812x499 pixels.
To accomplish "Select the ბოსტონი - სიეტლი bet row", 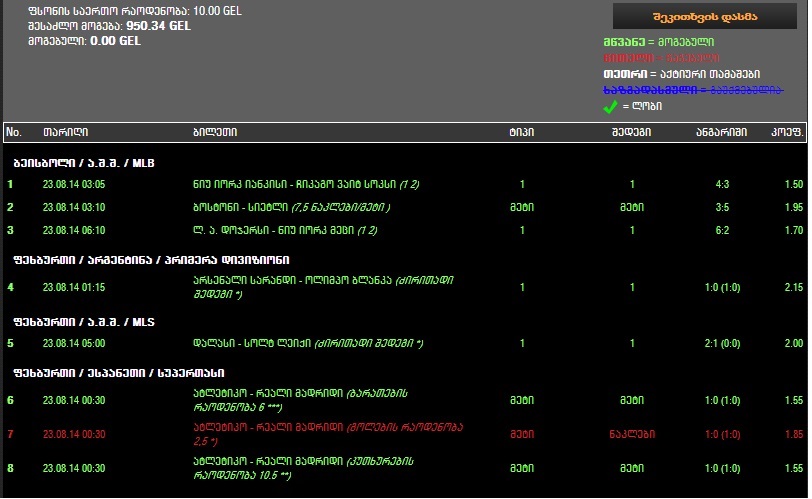I will click(x=405, y=208).
